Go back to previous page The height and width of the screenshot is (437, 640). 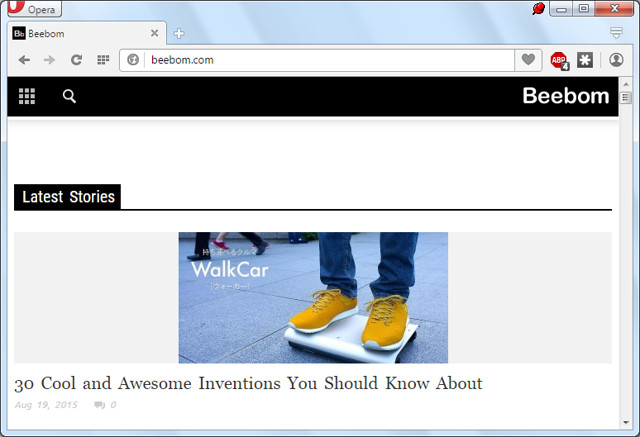tap(24, 60)
